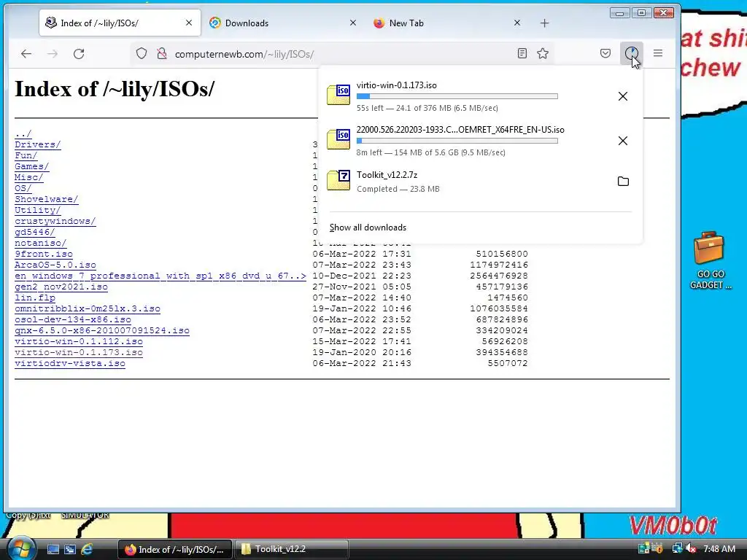747x560 pixels.
Task: Click the 22000.526 ISO download progress bar
Action: coord(457,141)
